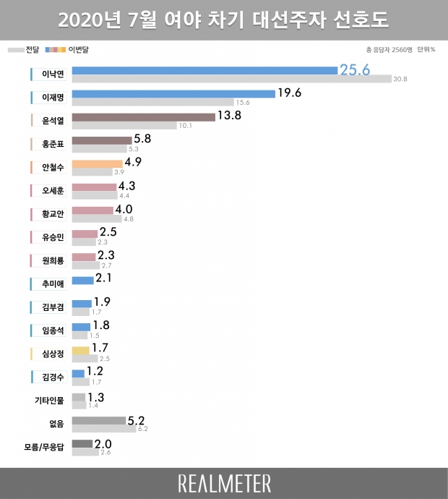
Task: Click the brown current-month bar for 윤석열
Action: 143,117
